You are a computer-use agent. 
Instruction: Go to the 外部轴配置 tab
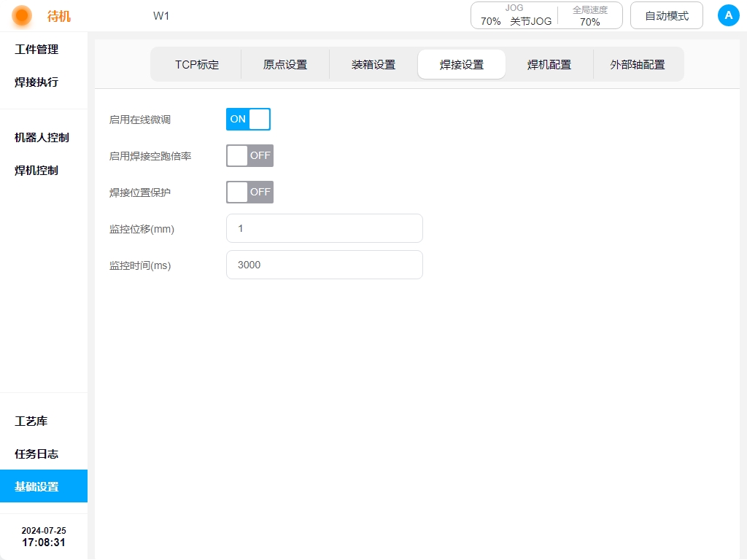pyautogui.click(x=638, y=64)
